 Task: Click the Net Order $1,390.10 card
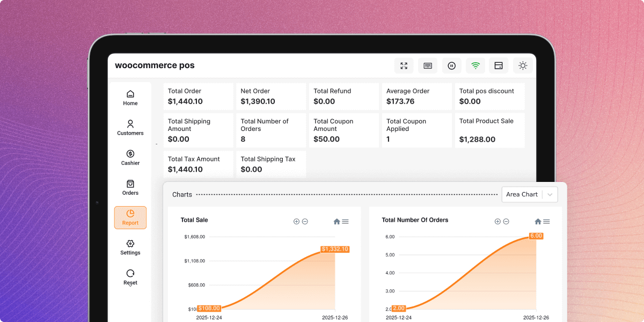271,97
